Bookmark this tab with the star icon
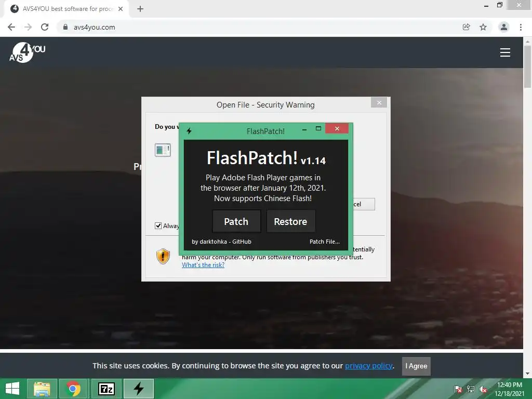 point(483,27)
